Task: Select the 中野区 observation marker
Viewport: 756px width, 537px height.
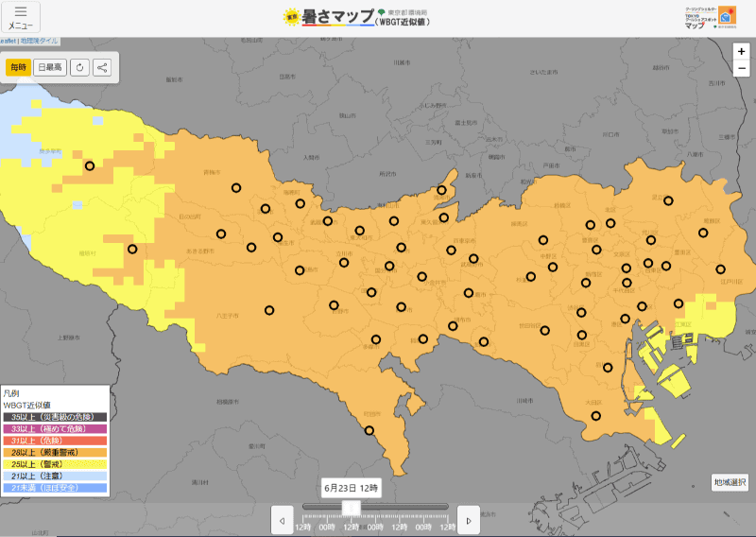Action: pos(553,267)
